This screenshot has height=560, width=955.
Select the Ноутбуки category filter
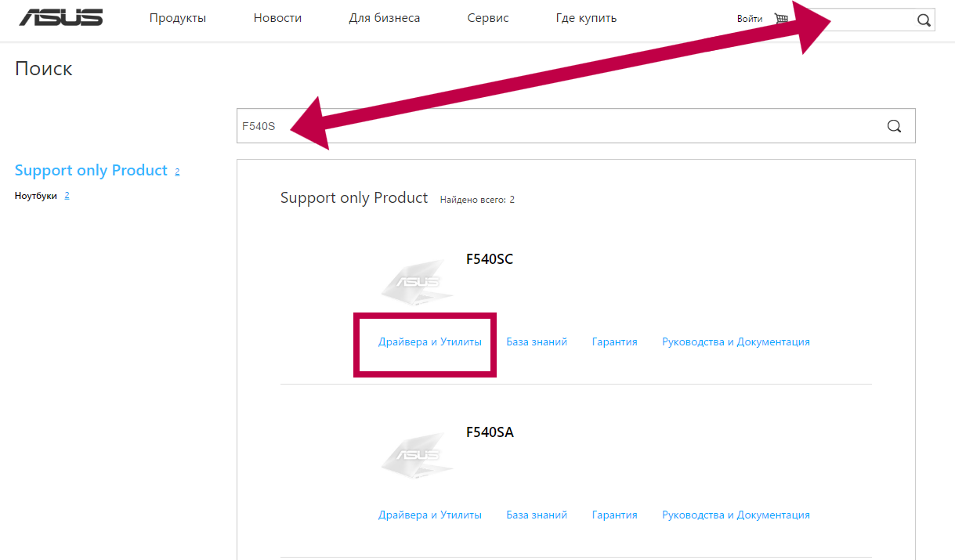click(x=36, y=196)
